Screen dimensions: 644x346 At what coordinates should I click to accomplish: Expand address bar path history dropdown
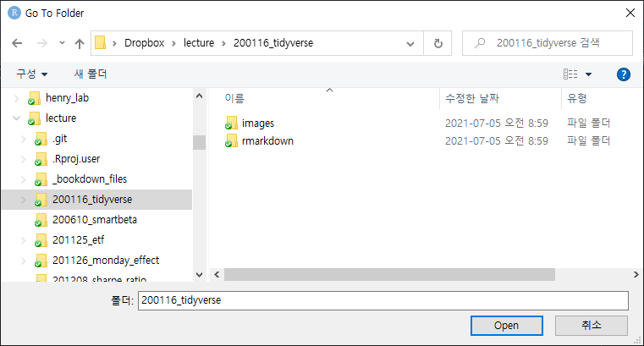click(410, 43)
